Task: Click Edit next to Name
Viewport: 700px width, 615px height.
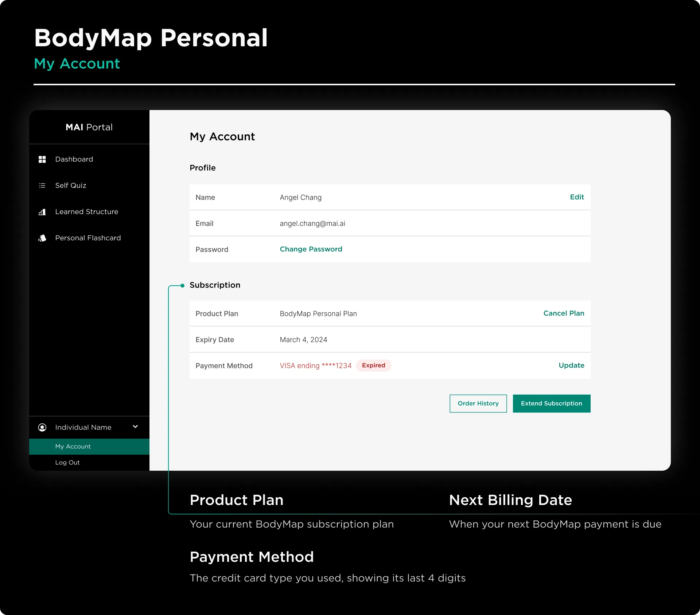Action: pyautogui.click(x=577, y=197)
